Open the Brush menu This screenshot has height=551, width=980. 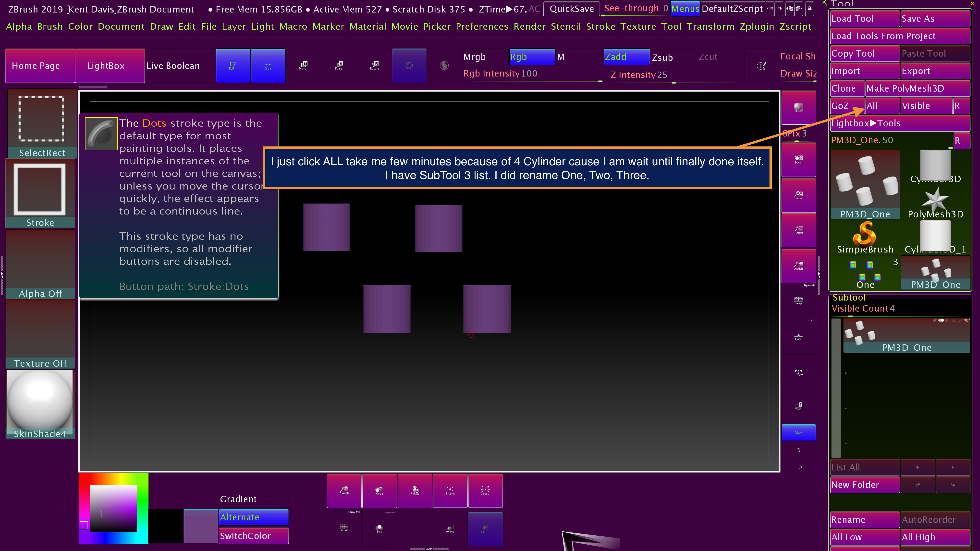click(50, 27)
